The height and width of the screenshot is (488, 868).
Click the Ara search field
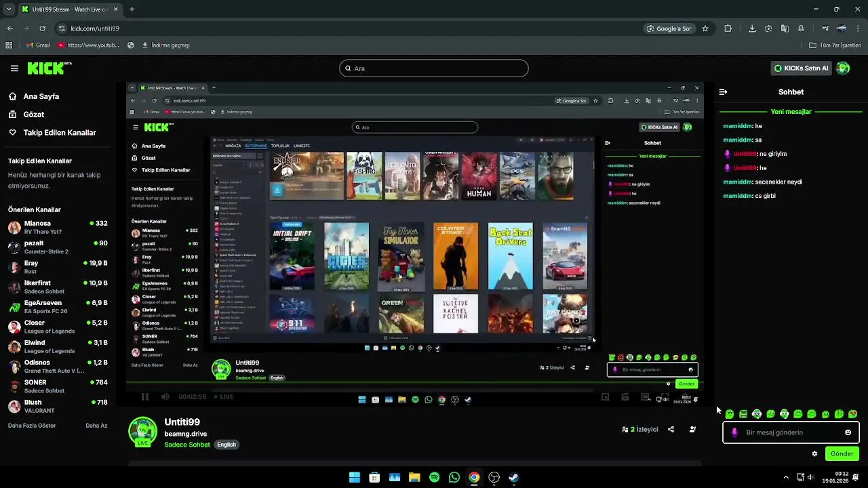[434, 68]
